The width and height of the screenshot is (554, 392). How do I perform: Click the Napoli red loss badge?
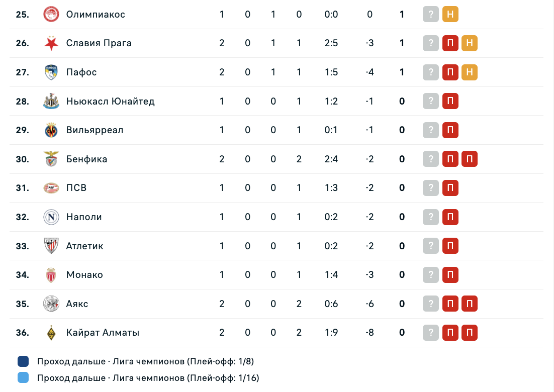pyautogui.click(x=450, y=217)
